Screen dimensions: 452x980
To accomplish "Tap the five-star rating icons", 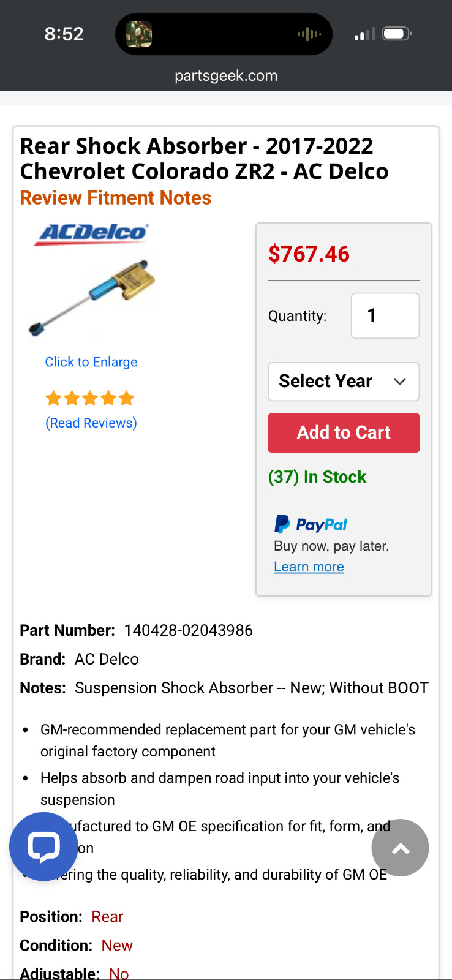I will [x=90, y=399].
